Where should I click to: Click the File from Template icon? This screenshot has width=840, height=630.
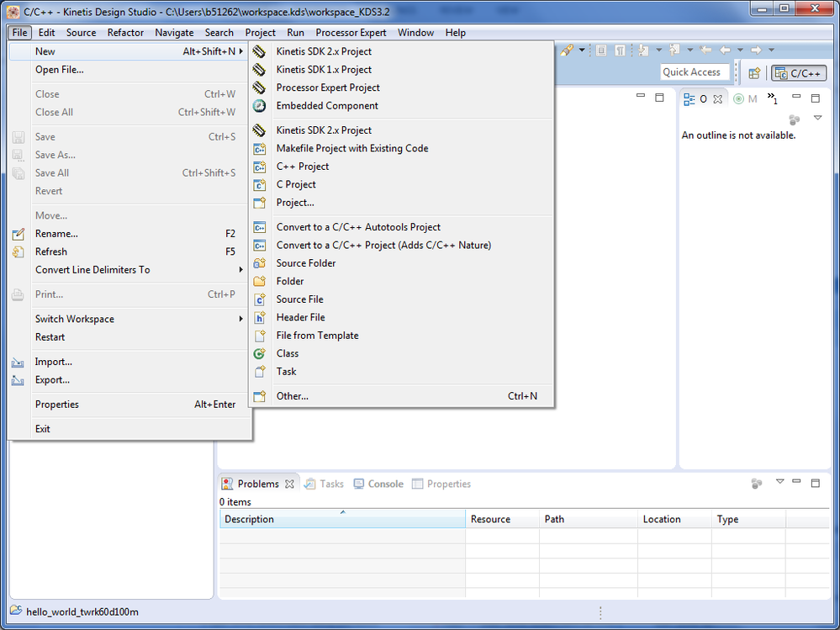point(259,336)
